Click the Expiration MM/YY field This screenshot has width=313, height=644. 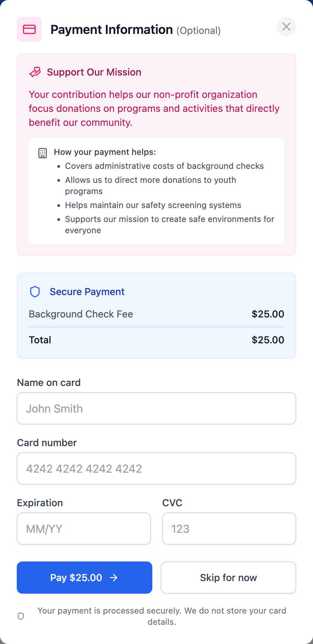pyautogui.click(x=84, y=529)
